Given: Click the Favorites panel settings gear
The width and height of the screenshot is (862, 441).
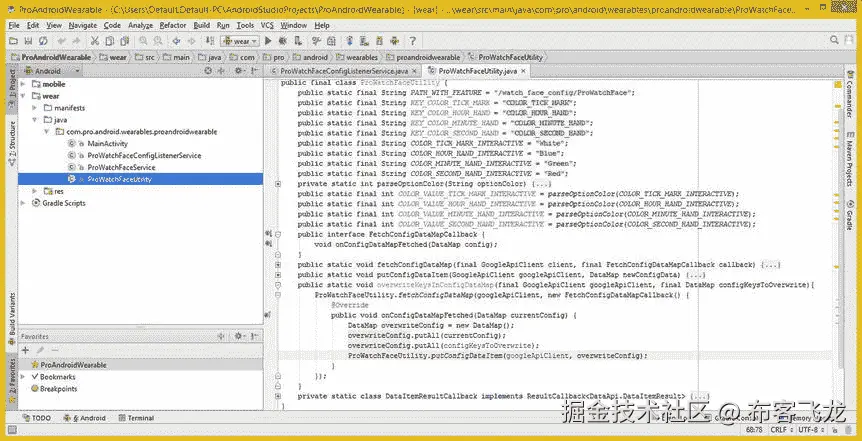Looking at the screenshot, I should tap(239, 336).
